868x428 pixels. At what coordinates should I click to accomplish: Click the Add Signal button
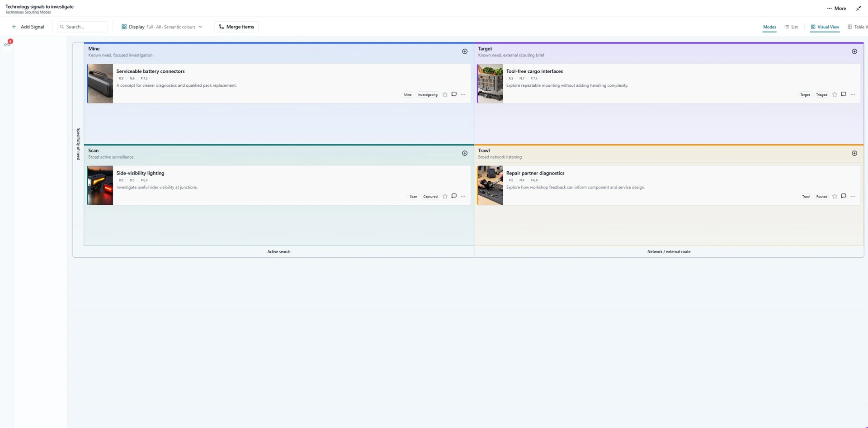pos(28,27)
